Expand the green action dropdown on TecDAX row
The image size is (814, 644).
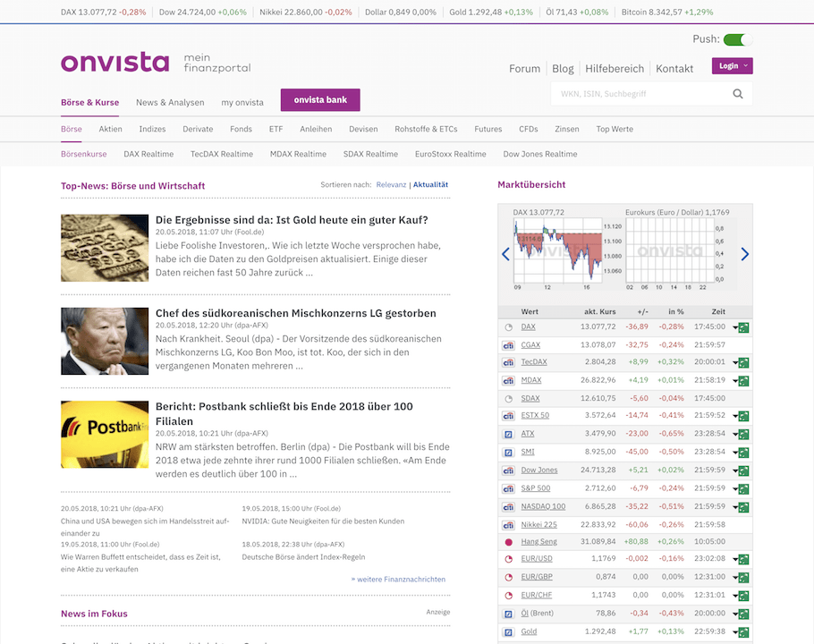(742, 363)
